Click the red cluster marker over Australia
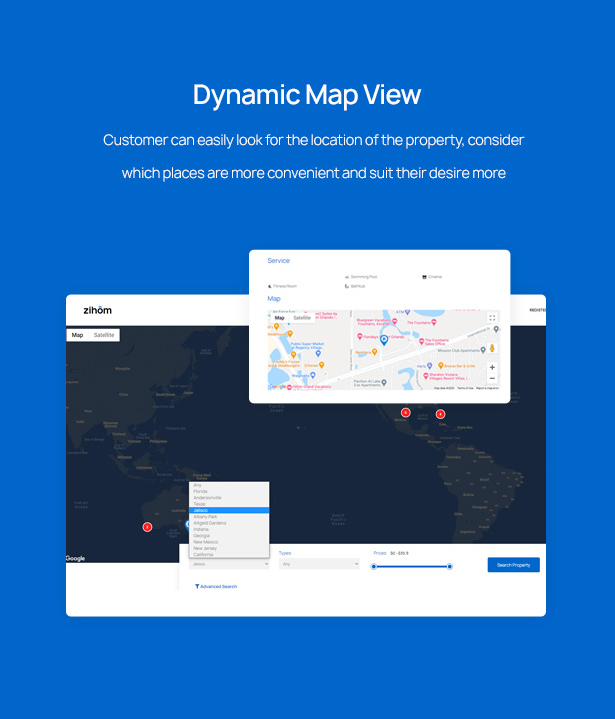Viewport: 615px width, 719px height. point(147,527)
